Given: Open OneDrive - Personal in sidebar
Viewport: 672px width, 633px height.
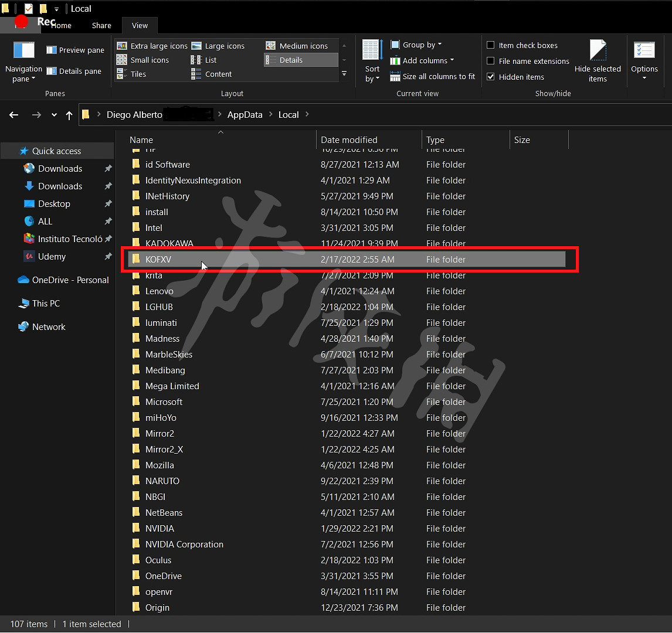Looking at the screenshot, I should (x=70, y=280).
